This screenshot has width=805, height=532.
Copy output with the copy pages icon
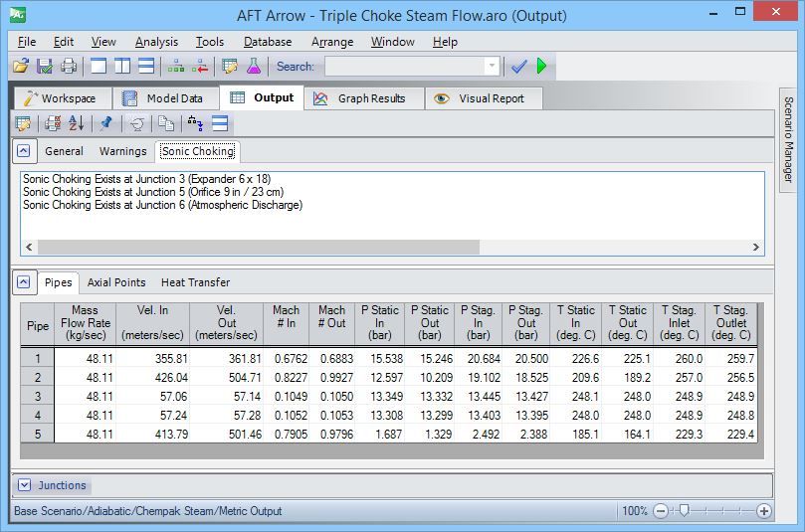[x=166, y=123]
